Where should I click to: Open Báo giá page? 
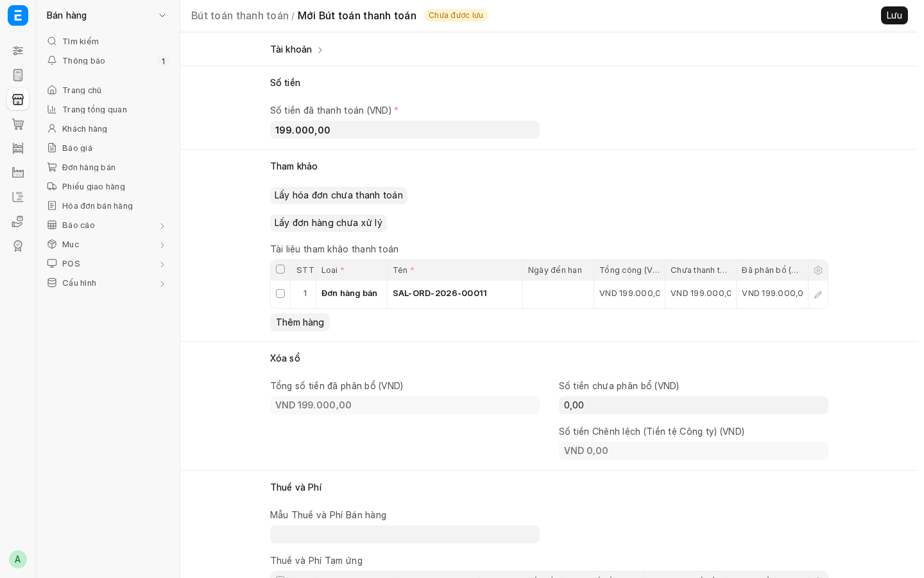click(108, 148)
